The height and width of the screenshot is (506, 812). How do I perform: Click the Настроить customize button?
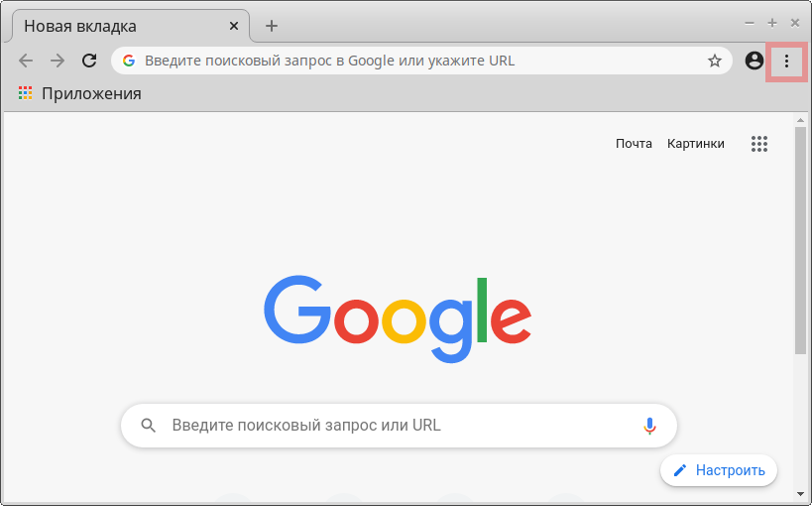(718, 470)
